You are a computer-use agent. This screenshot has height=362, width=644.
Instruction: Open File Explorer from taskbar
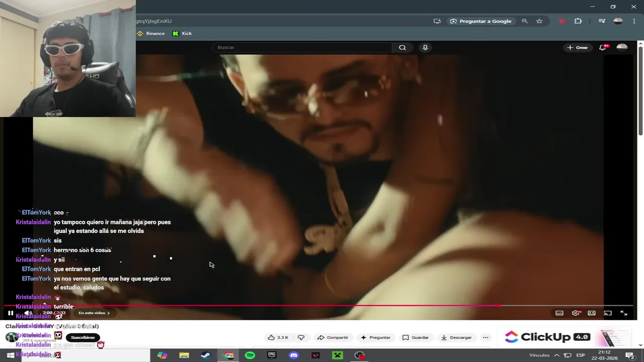[x=184, y=355]
